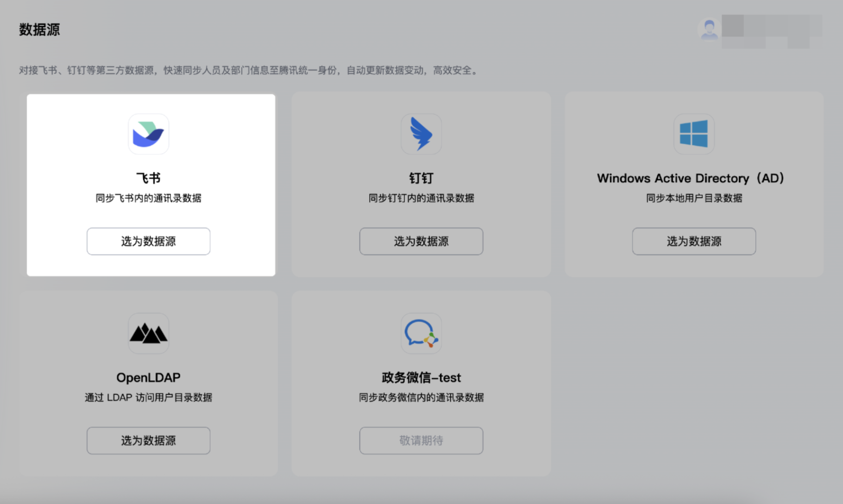Open the user avatar icon at top right
This screenshot has height=504, width=843.
pyautogui.click(x=709, y=29)
